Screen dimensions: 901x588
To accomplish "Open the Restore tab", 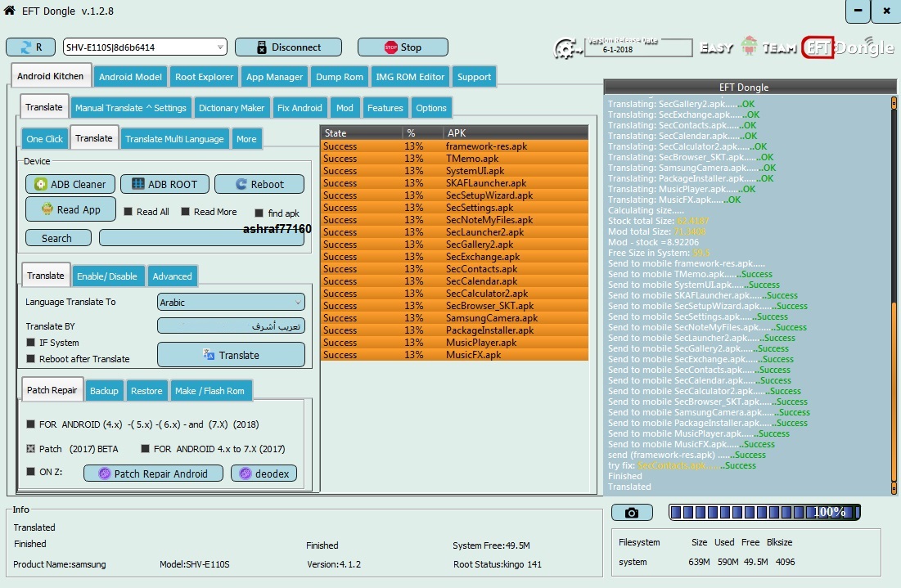I will pos(146,391).
